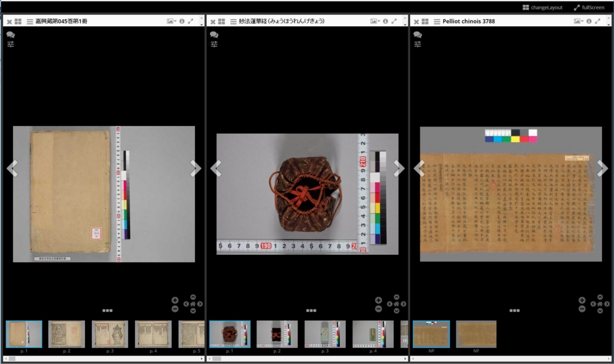Open the changeLayout menu in top bar

[542, 7]
